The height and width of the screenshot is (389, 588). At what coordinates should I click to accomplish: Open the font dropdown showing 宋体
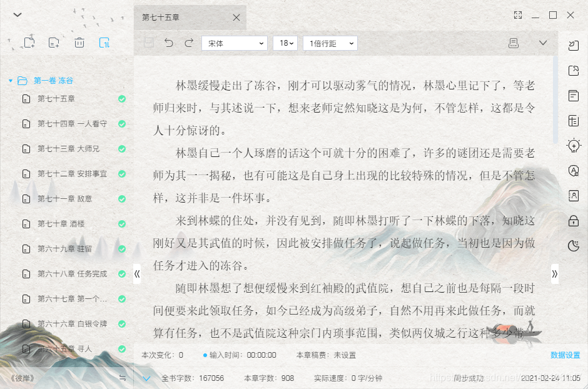point(235,44)
